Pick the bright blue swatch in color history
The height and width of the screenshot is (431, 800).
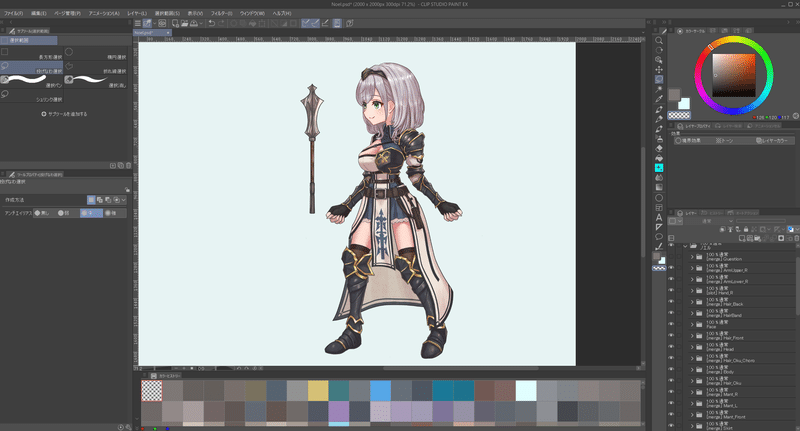point(380,391)
